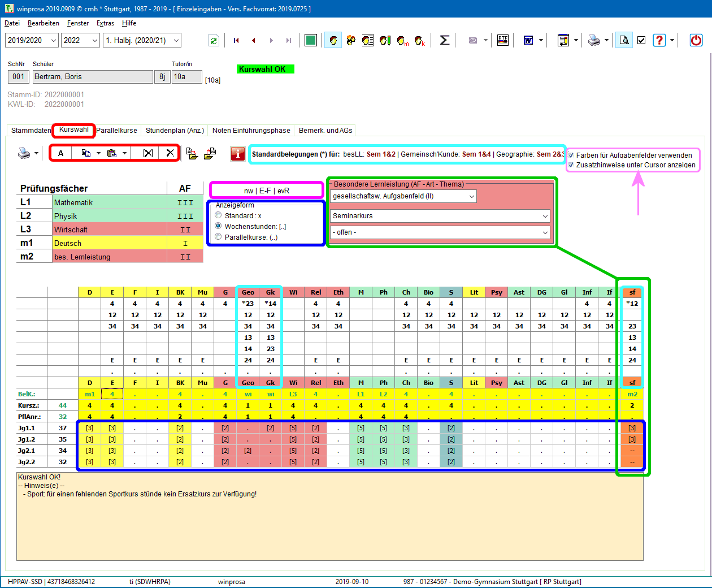Open the print preview magnifier icon
This screenshot has width=712, height=588.
tap(624, 40)
